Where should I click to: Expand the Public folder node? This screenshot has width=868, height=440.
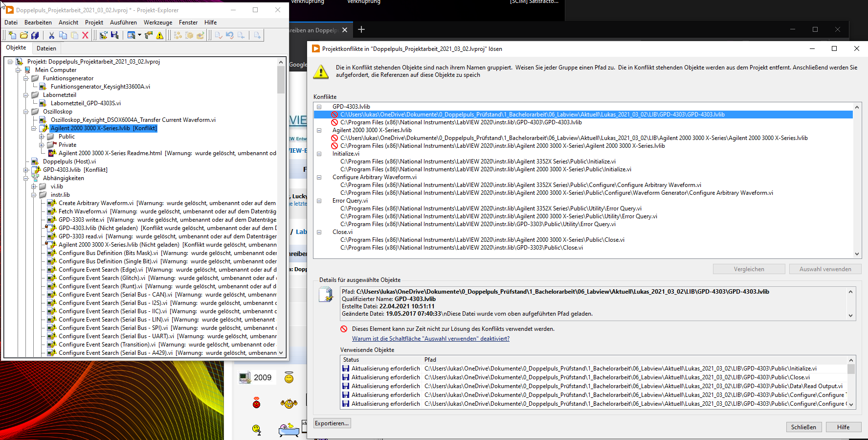(x=42, y=137)
